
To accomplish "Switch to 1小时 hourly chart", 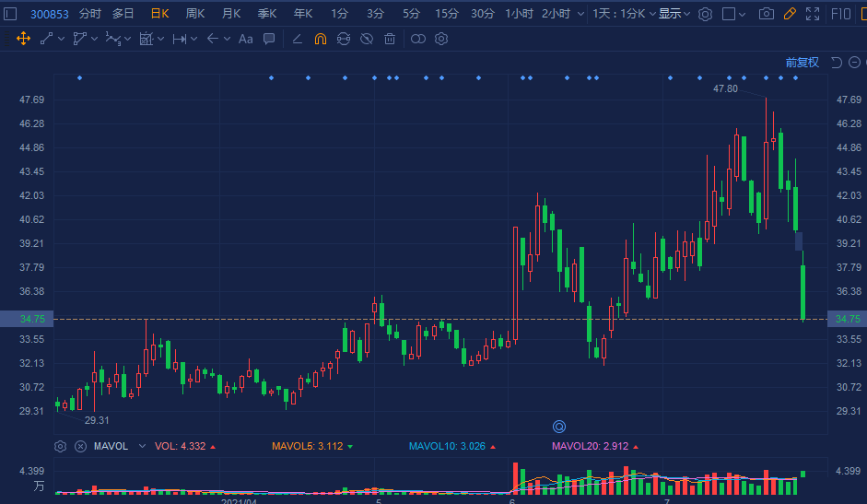I will (520, 14).
